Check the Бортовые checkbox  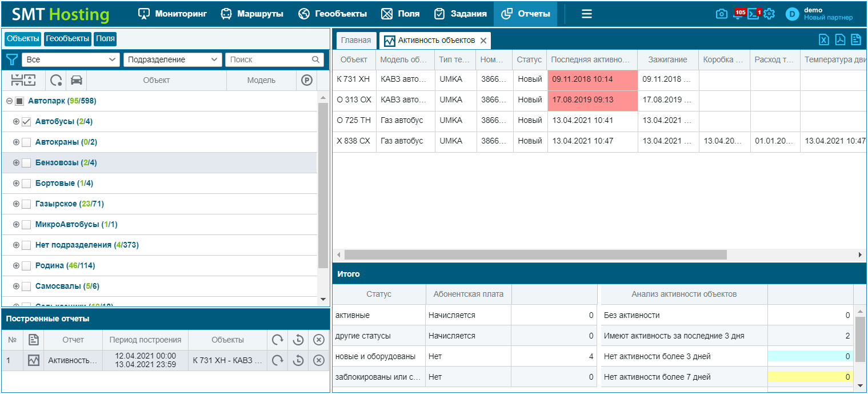[x=26, y=184]
